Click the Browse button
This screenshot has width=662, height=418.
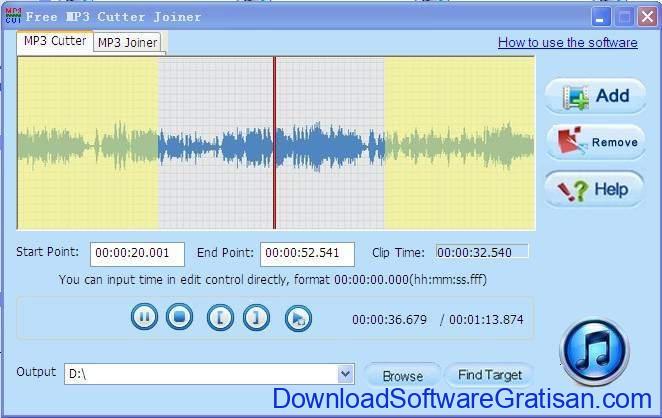click(403, 375)
